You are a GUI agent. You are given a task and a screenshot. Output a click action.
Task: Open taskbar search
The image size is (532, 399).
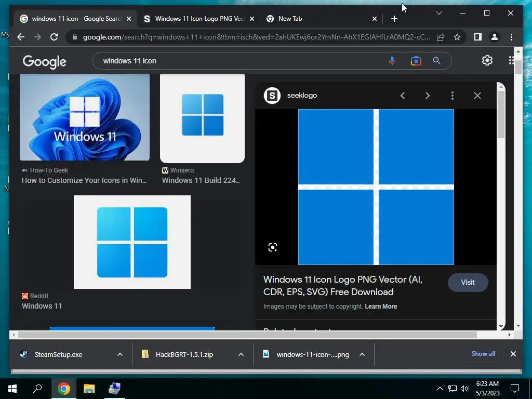click(x=37, y=389)
